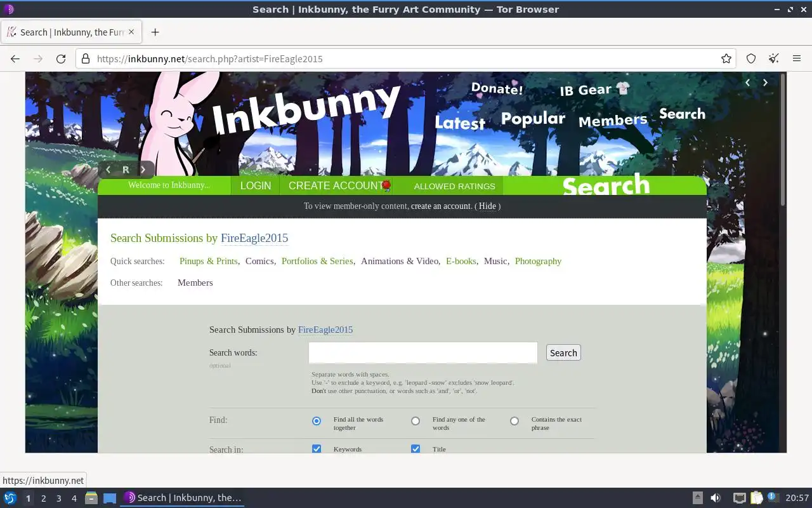The height and width of the screenshot is (508, 812).
Task: Open FireEagle2015 link in page heading
Action: pos(254,238)
